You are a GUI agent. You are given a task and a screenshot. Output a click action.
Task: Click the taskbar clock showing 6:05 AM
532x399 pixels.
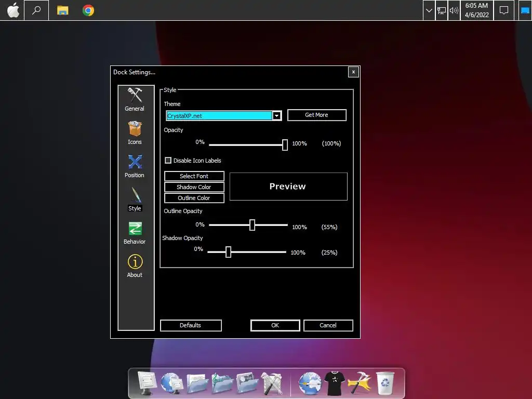(x=476, y=10)
